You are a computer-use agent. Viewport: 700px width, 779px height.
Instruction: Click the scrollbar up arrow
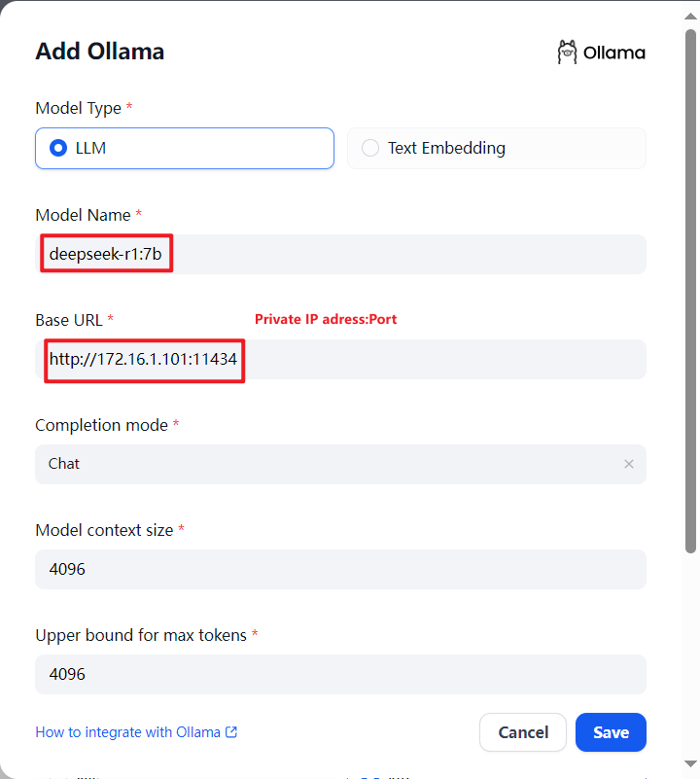[x=690, y=16]
